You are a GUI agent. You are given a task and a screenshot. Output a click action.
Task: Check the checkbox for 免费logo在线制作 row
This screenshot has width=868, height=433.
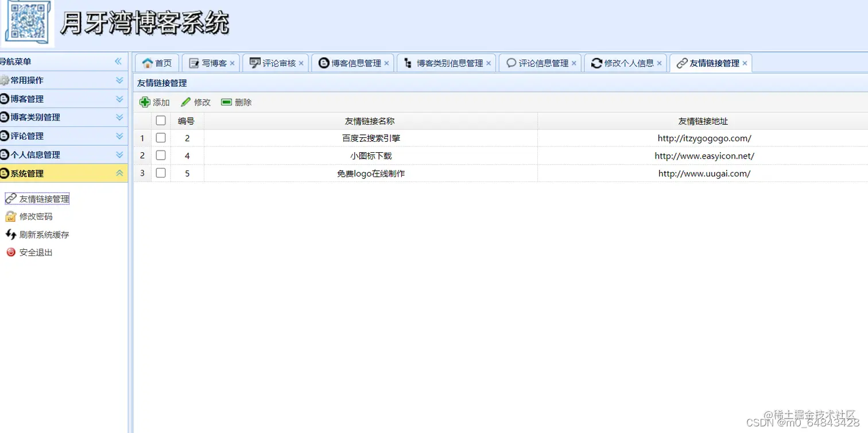click(x=161, y=173)
